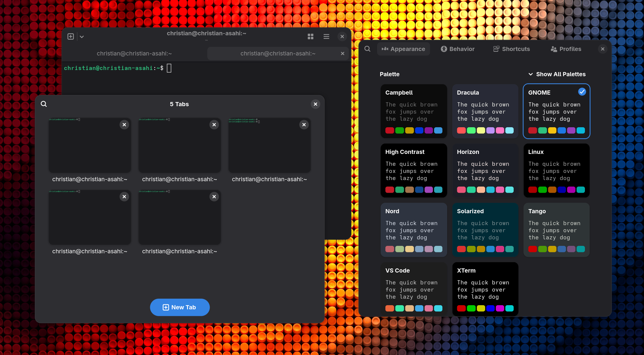
Task: Expand the Tango palette options
Action: click(x=556, y=230)
